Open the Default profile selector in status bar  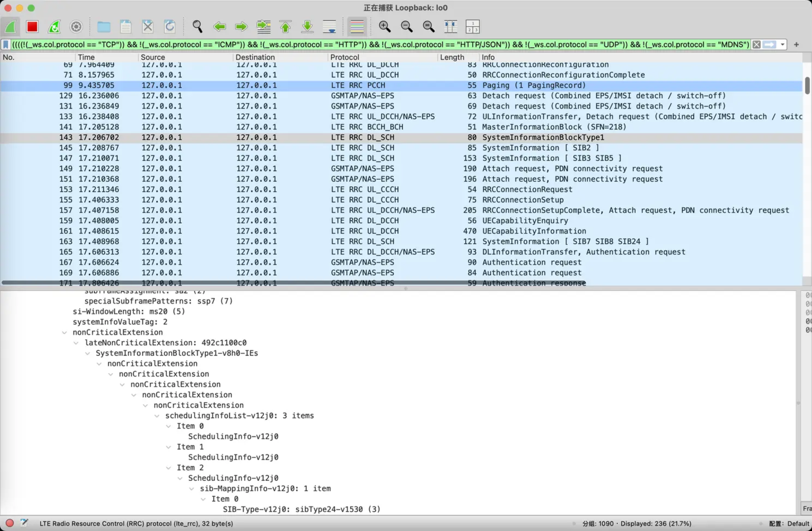pyautogui.click(x=789, y=523)
